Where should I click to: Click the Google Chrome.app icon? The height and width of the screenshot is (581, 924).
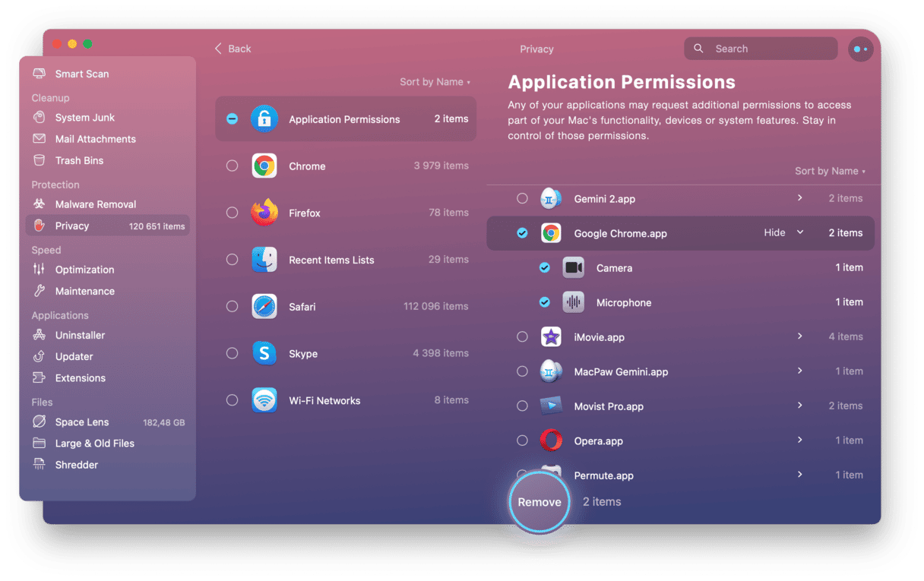click(x=551, y=233)
